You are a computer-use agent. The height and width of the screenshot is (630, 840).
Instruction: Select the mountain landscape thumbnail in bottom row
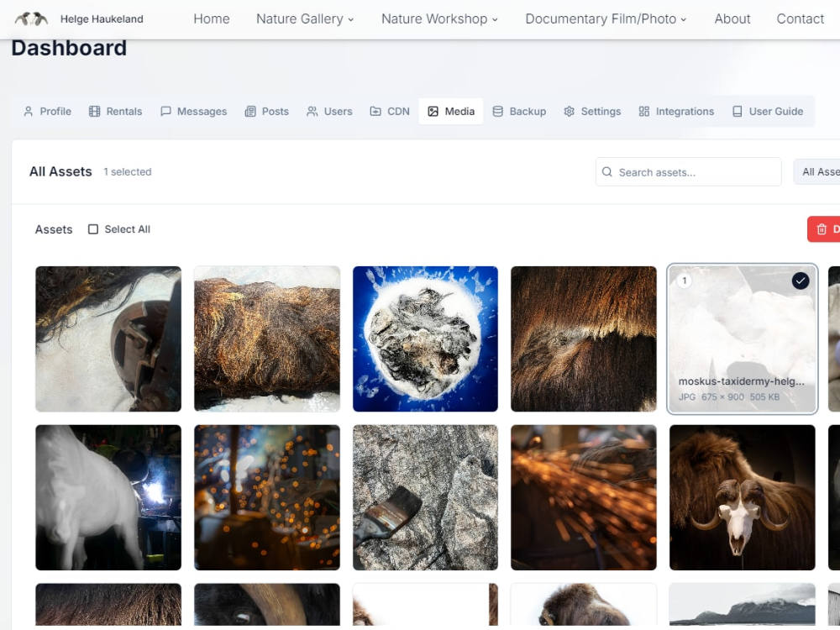click(x=743, y=605)
